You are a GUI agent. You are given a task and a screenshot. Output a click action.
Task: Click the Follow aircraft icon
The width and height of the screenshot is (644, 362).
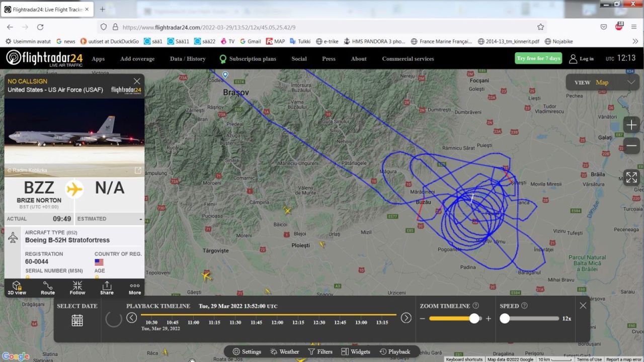[77, 288]
